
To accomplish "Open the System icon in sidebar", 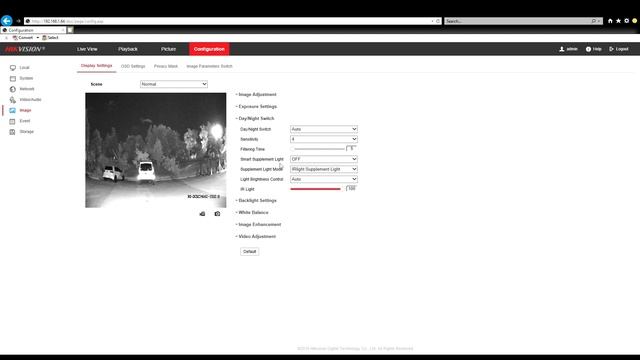I will click(13, 78).
